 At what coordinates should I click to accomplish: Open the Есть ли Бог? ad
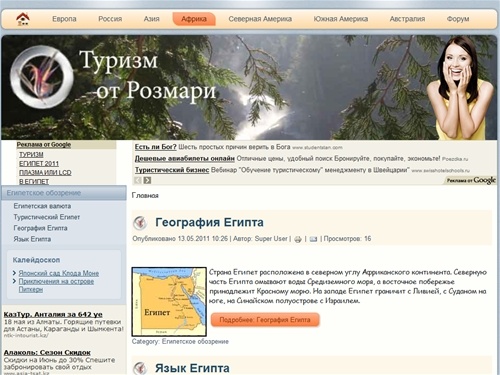pos(155,147)
